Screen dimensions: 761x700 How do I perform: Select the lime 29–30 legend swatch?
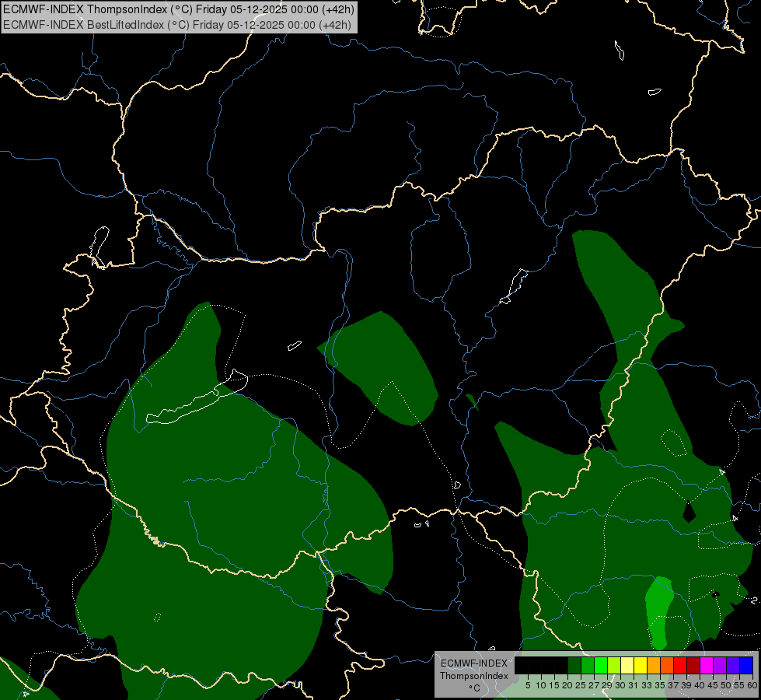pyautogui.click(x=614, y=665)
